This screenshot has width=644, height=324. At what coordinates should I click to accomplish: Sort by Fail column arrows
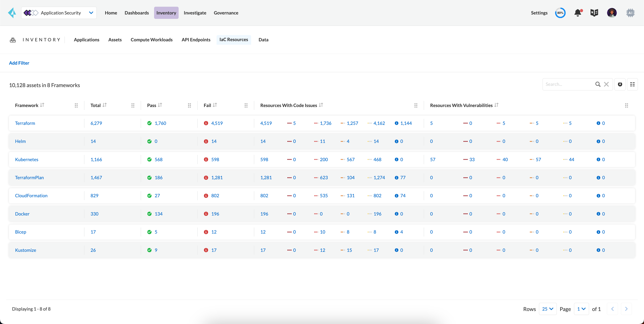click(x=215, y=105)
